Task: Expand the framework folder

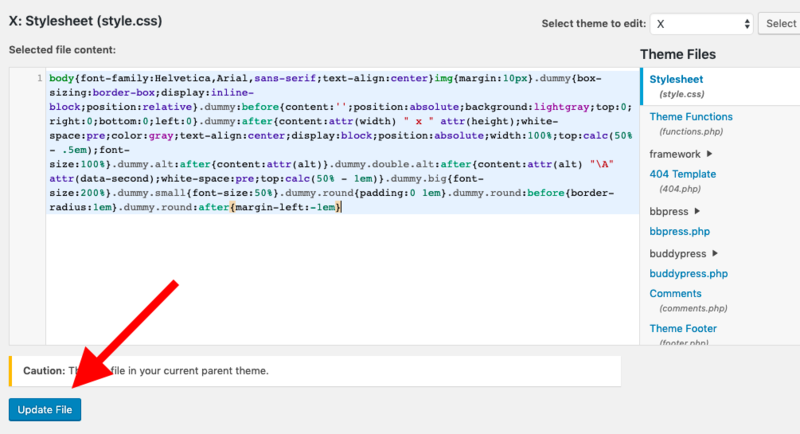Action: (680, 154)
